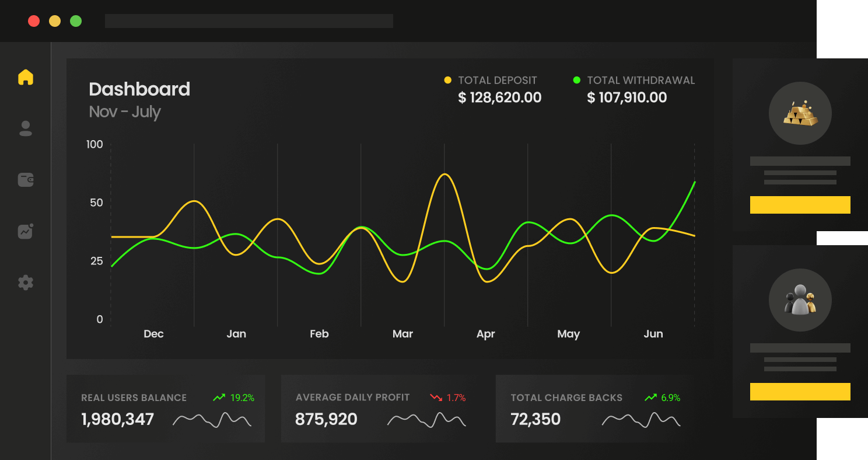This screenshot has width=868, height=460.
Task: Click the sparkline beside 72,350
Action: click(x=642, y=419)
